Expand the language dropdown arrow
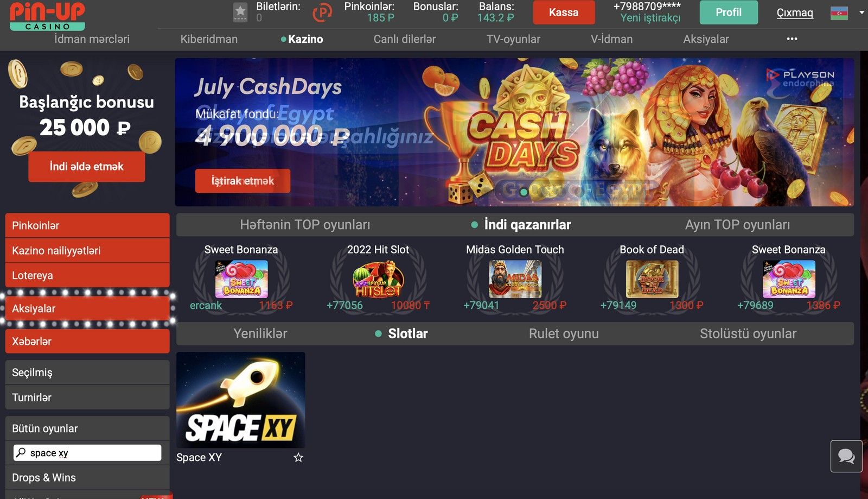 861,12
